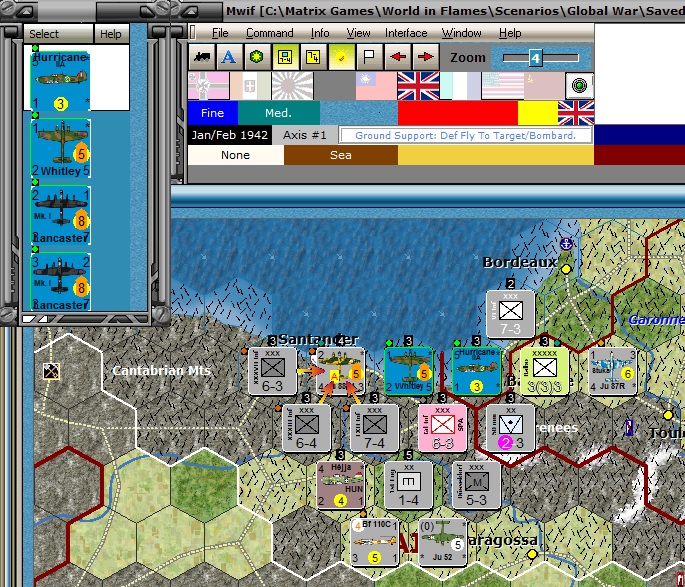
Task: Click the XXXVII Inf 6-3 unit
Action: click(273, 371)
